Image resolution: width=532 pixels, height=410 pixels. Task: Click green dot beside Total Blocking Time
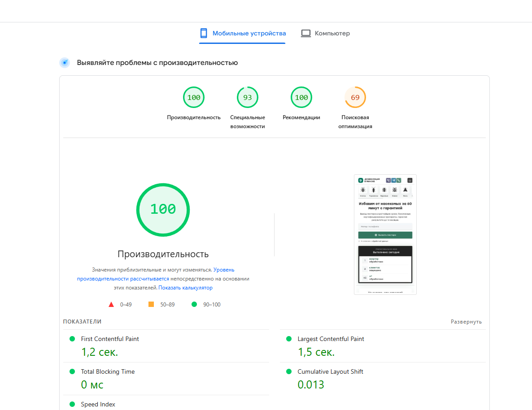[72, 372]
